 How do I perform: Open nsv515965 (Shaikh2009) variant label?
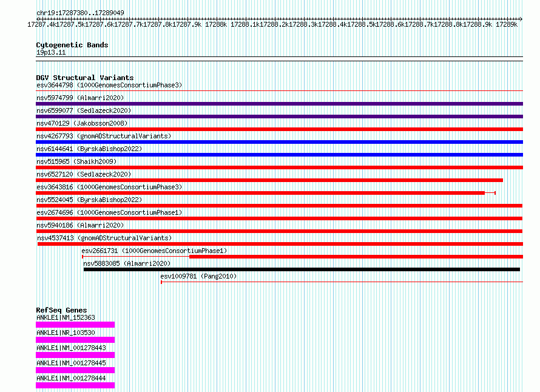[x=76, y=161]
